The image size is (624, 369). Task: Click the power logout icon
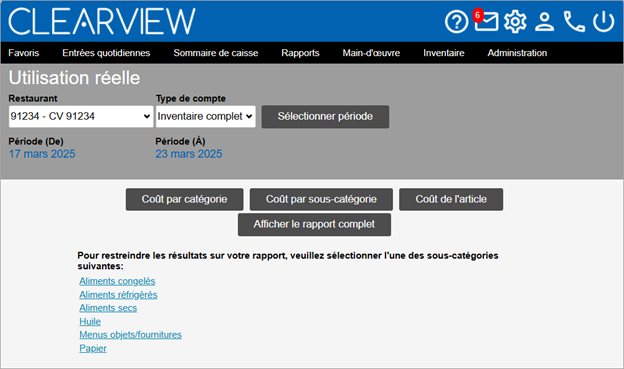coord(603,21)
